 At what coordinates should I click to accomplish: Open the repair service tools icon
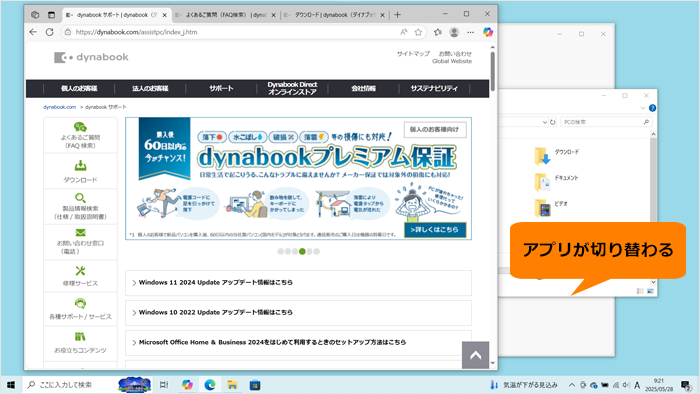pyautogui.click(x=80, y=271)
